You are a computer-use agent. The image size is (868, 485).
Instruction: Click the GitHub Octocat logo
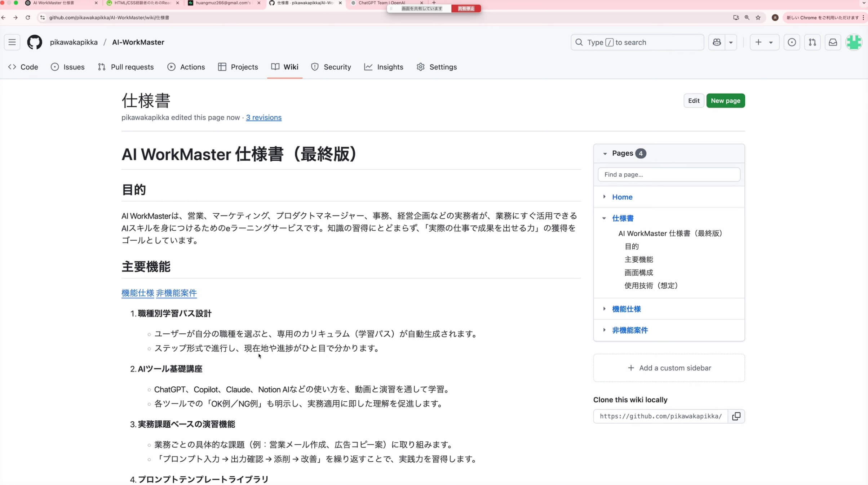[x=35, y=42]
